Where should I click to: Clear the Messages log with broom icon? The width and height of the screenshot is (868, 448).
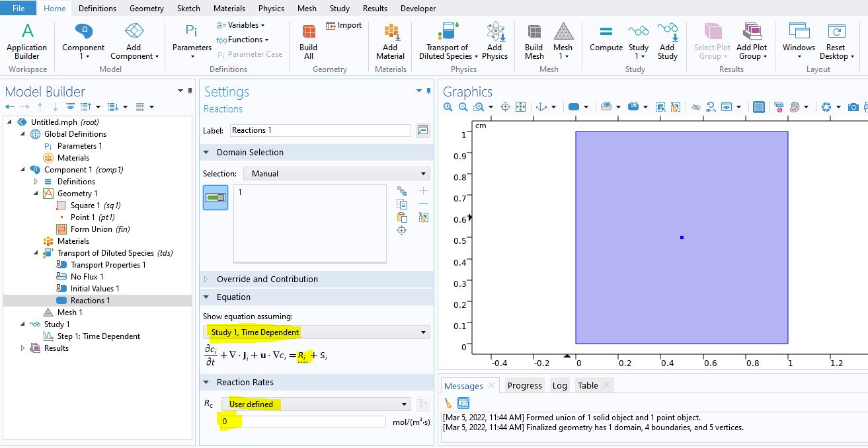448,403
